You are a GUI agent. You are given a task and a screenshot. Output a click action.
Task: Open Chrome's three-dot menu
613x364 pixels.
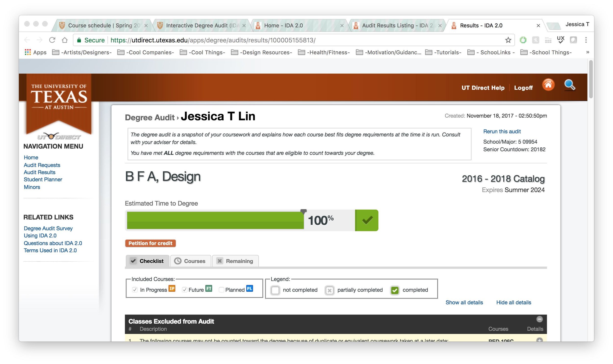586,40
